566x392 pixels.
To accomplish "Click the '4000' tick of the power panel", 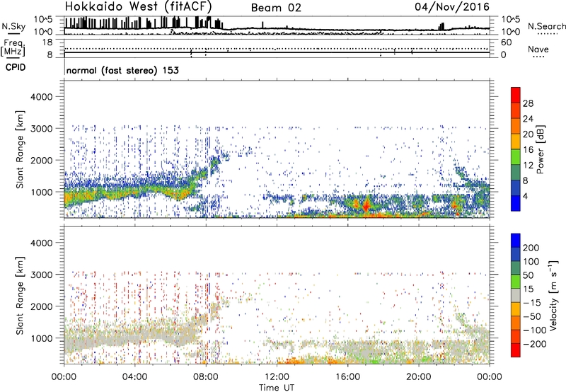I will click(42, 97).
